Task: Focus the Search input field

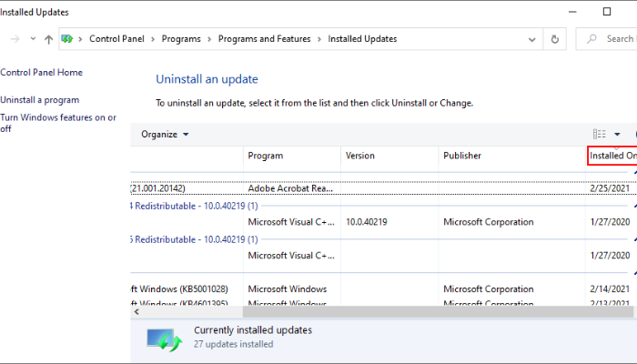Action: point(607,39)
